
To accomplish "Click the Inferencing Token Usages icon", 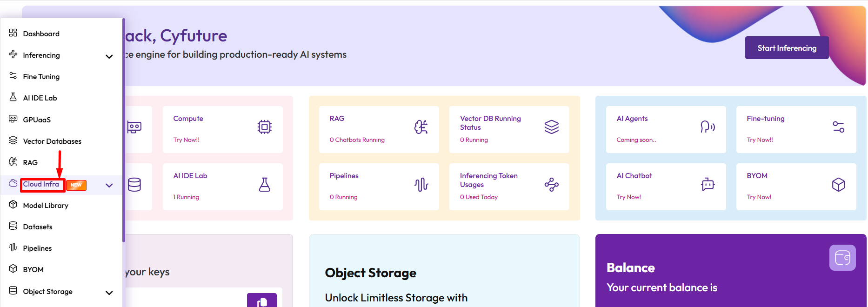I will tap(551, 185).
